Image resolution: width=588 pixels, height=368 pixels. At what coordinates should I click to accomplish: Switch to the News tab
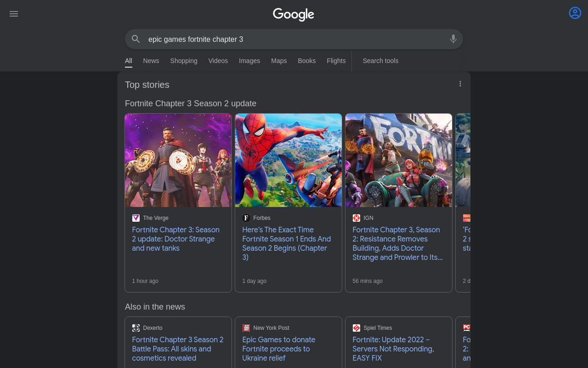point(151,61)
